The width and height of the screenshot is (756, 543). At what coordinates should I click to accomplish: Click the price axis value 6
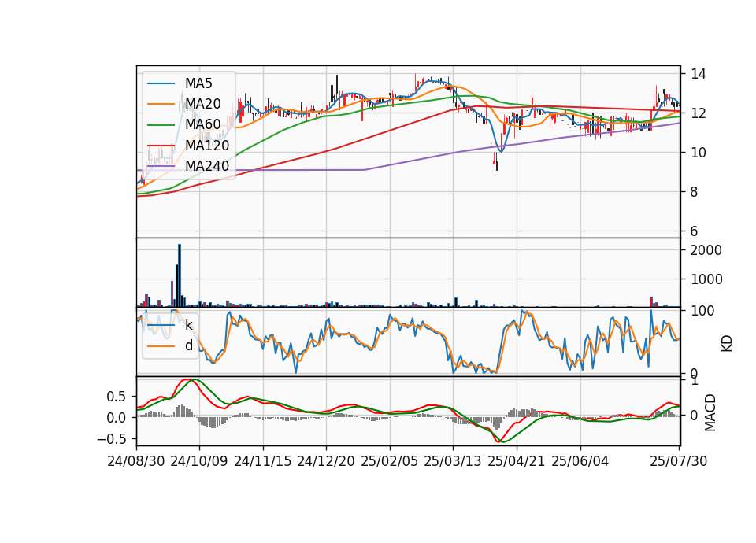[694, 231]
